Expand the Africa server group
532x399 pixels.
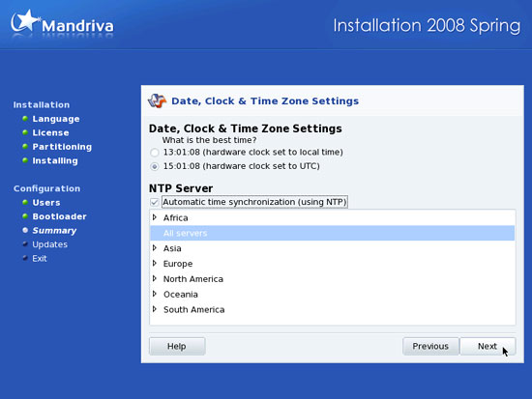(155, 217)
